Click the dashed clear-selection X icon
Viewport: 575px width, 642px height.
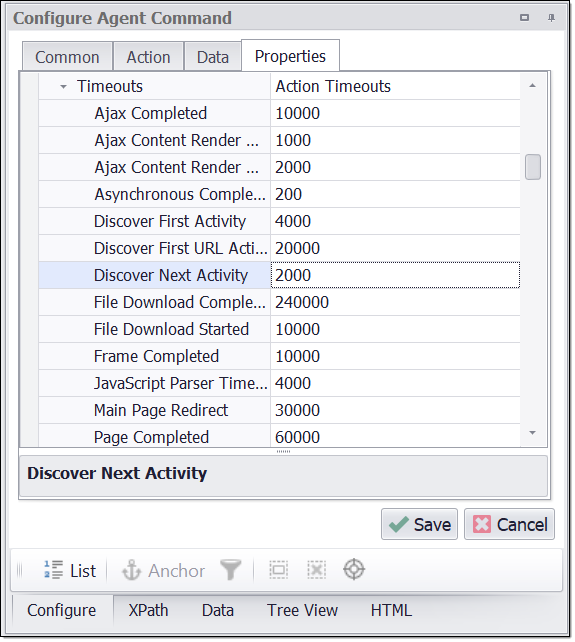(x=317, y=570)
